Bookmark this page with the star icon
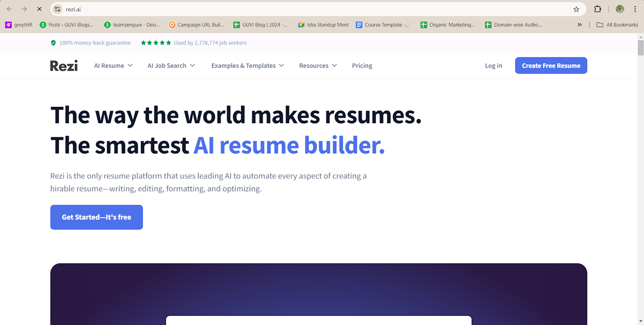This screenshot has height=325, width=644. (x=576, y=9)
